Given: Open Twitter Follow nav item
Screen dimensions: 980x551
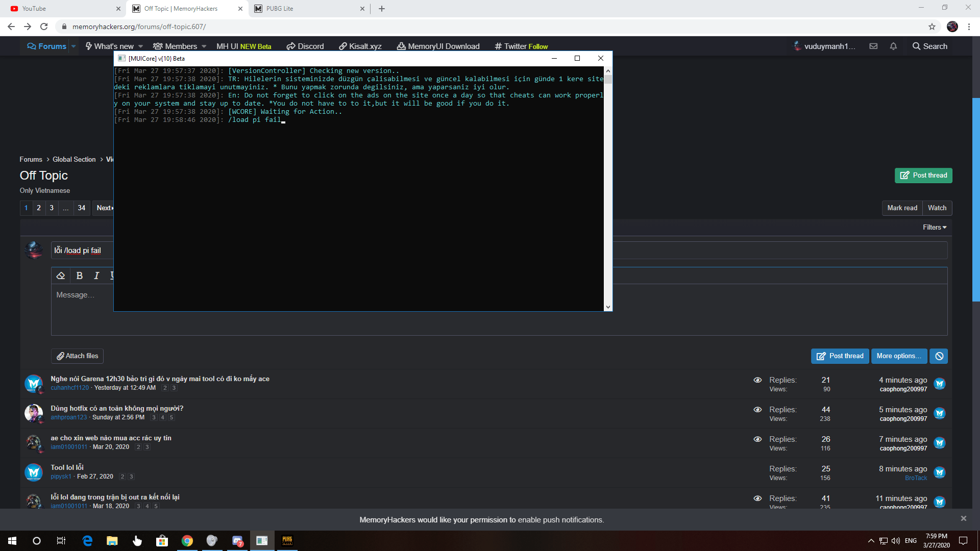Looking at the screenshot, I should 521,46.
